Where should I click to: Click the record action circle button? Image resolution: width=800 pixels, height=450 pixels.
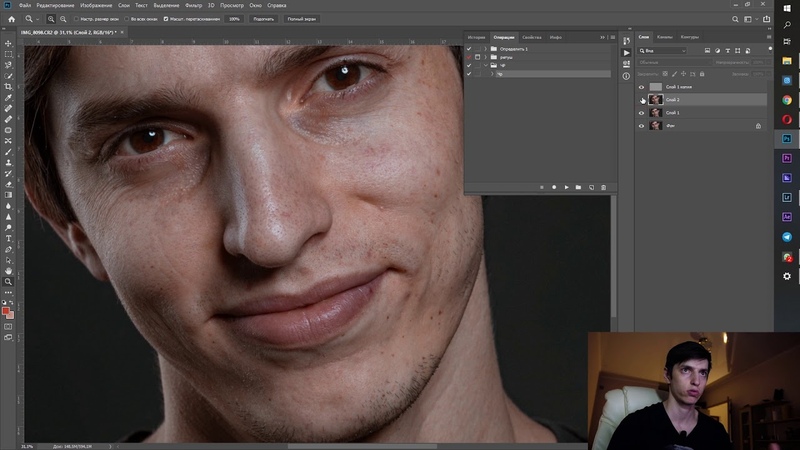554,187
